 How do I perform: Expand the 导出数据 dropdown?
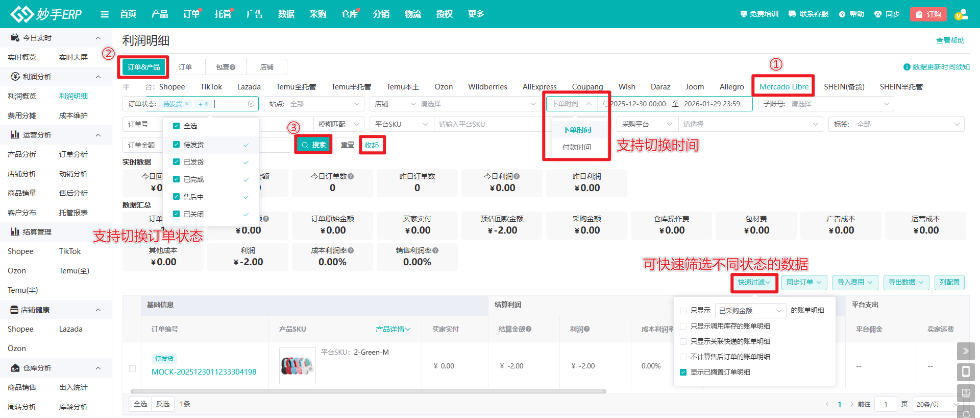[x=905, y=283]
